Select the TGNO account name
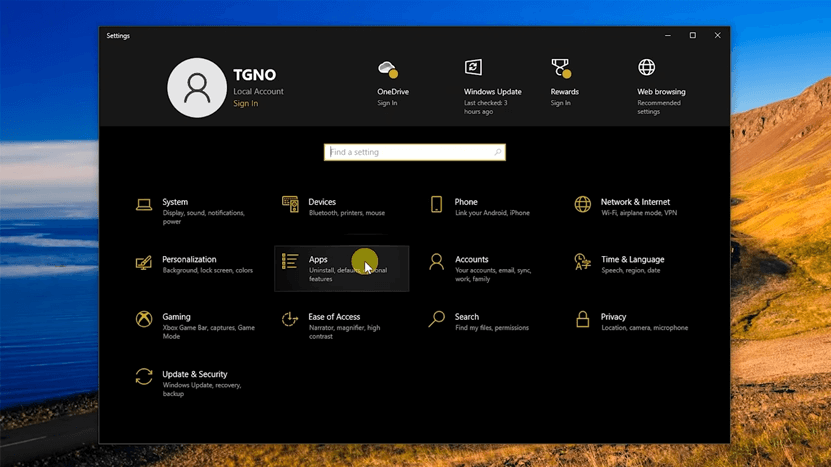This screenshot has height=467, width=831. (x=254, y=75)
